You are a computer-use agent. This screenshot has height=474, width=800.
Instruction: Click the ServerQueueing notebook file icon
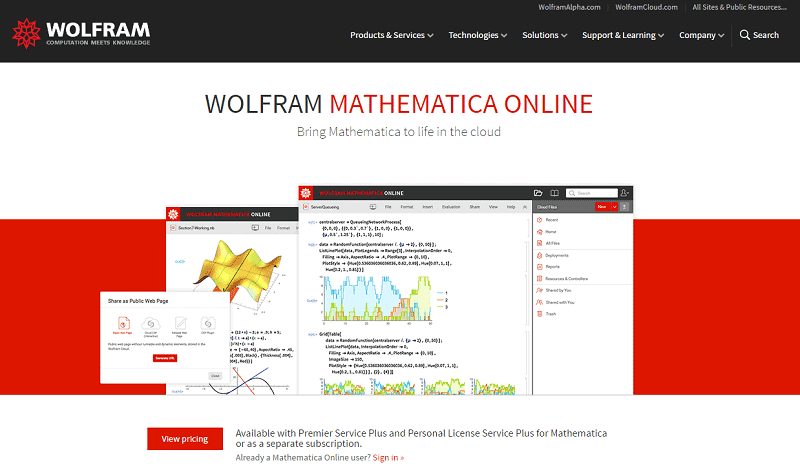coord(306,207)
